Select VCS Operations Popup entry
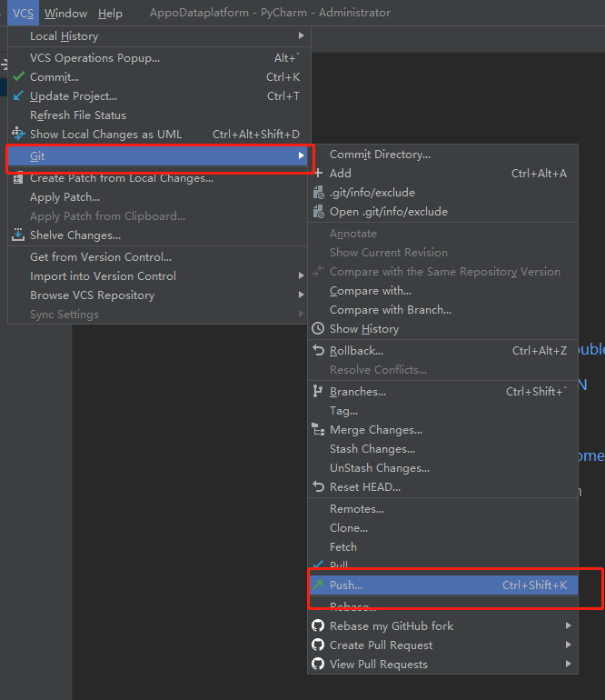 pyautogui.click(x=159, y=58)
